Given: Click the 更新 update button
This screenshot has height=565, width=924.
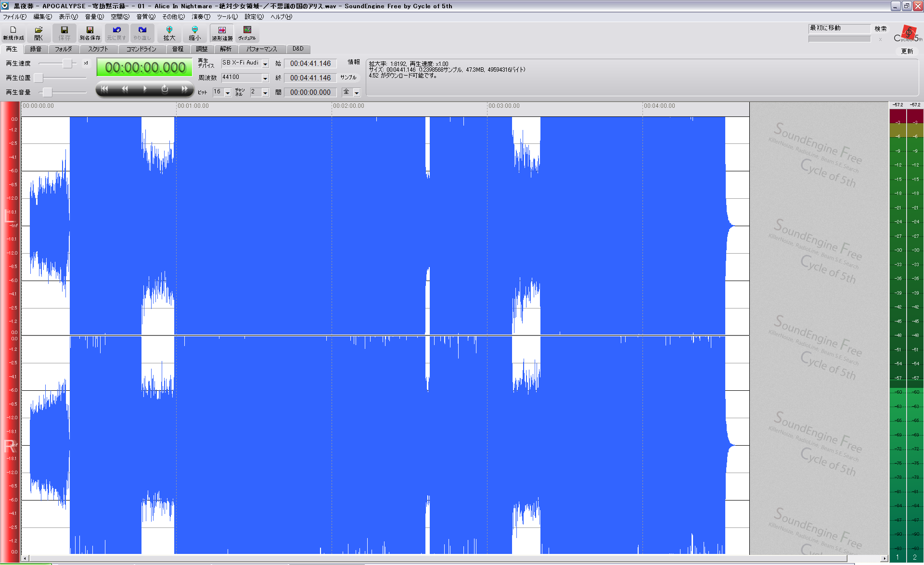Looking at the screenshot, I should click(907, 51).
